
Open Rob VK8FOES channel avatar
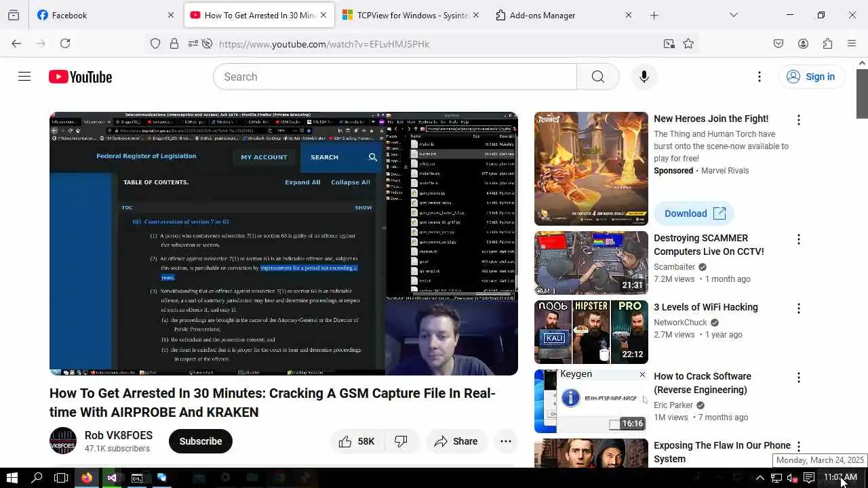coord(63,441)
